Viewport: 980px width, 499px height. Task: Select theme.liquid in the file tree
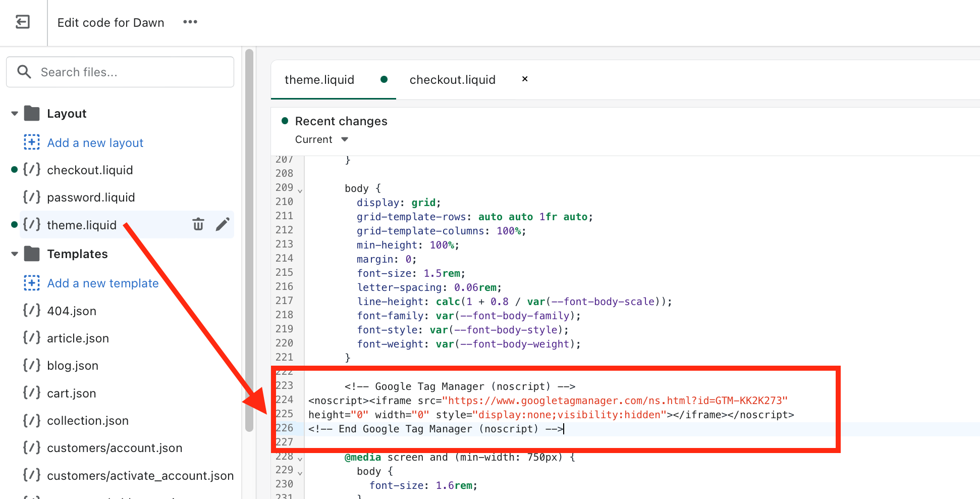pyautogui.click(x=82, y=225)
